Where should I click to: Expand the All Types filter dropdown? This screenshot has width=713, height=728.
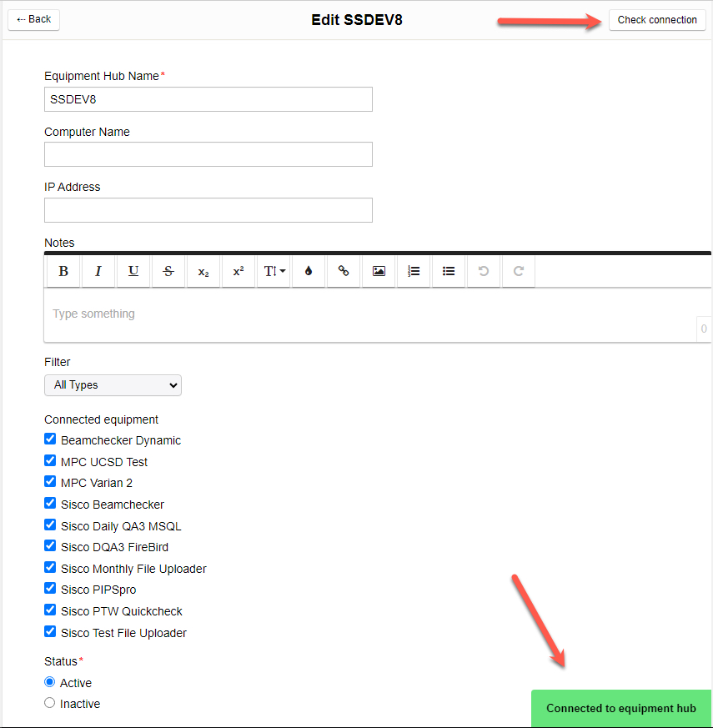[x=113, y=385]
